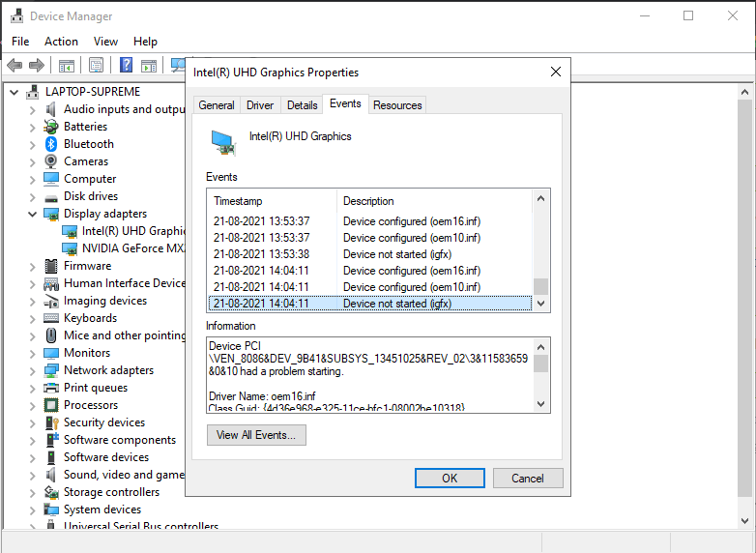Select the Print queues printer icon
The image size is (756, 553).
(51, 388)
